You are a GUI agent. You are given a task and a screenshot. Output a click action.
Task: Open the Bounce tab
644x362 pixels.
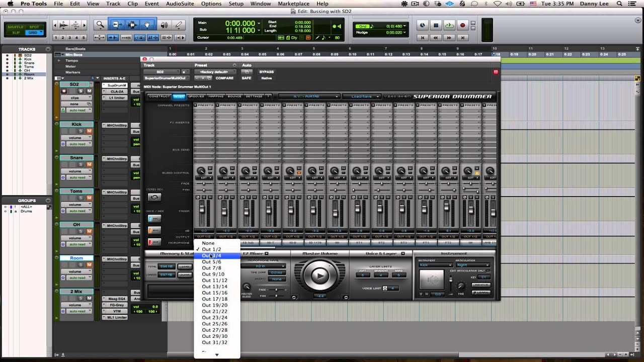234,97
